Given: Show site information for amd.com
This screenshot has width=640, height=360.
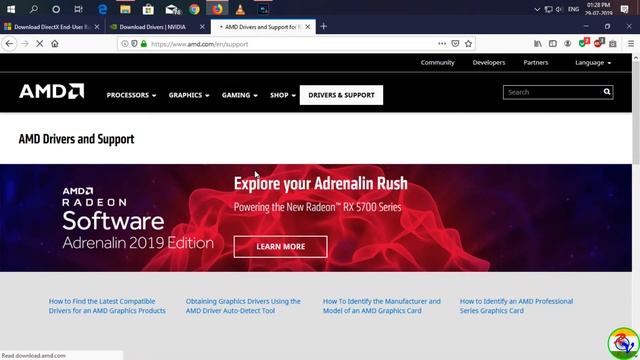Looking at the screenshot, I should [125, 44].
